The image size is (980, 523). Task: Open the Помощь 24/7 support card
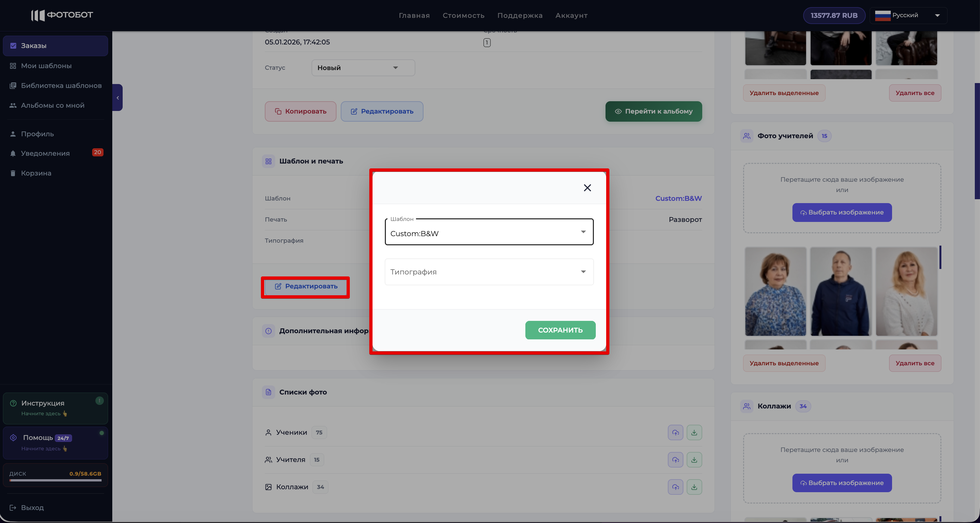coord(55,443)
